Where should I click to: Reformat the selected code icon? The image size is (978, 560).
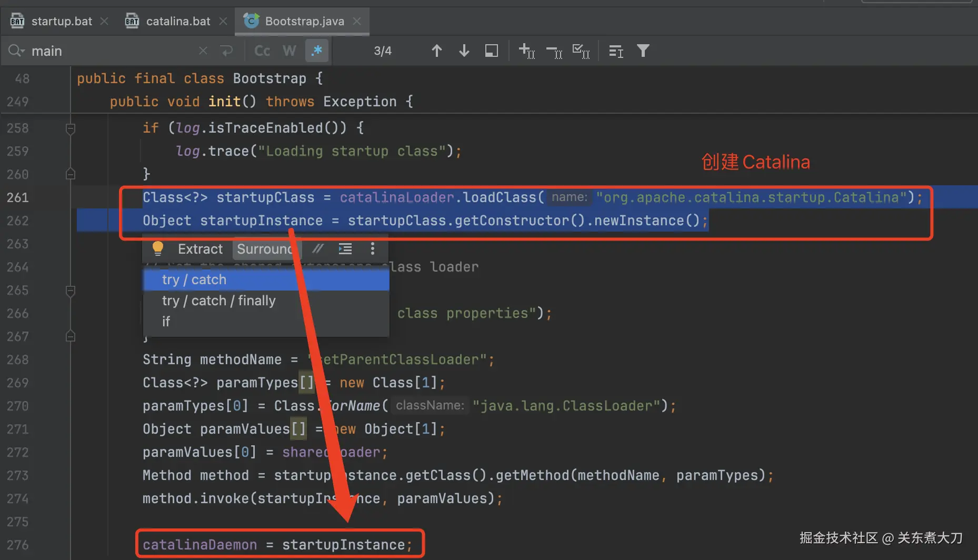(x=345, y=248)
